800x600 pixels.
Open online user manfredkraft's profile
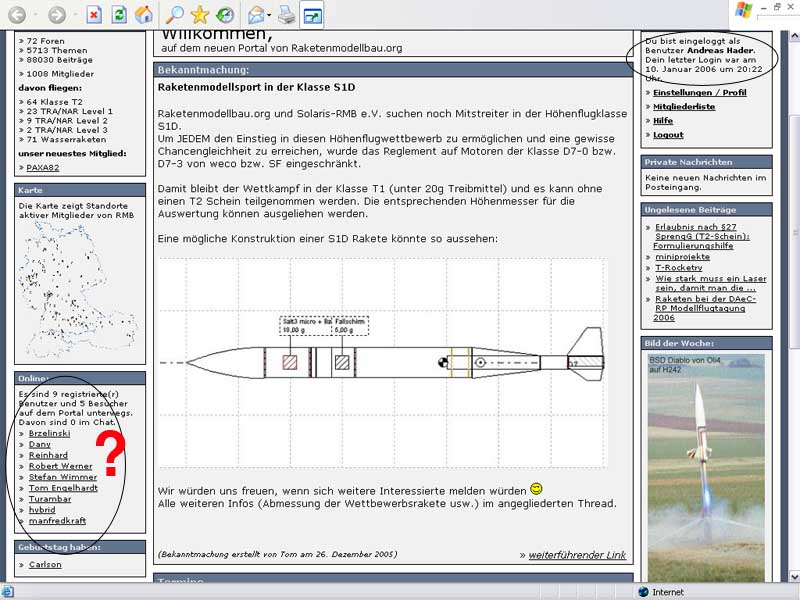(x=57, y=520)
